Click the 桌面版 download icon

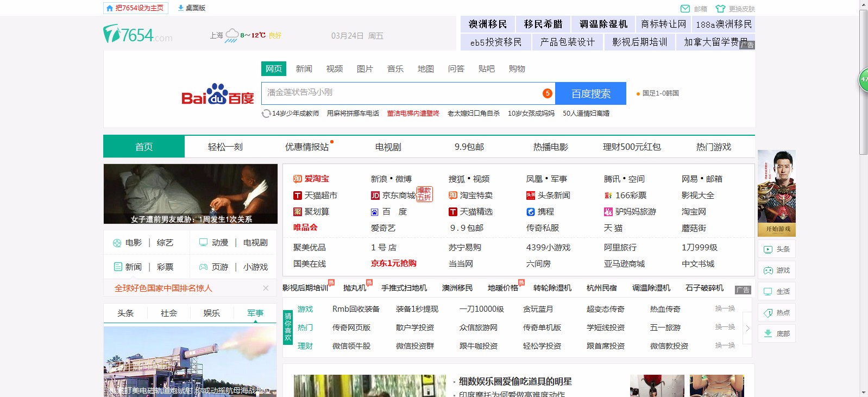point(180,8)
